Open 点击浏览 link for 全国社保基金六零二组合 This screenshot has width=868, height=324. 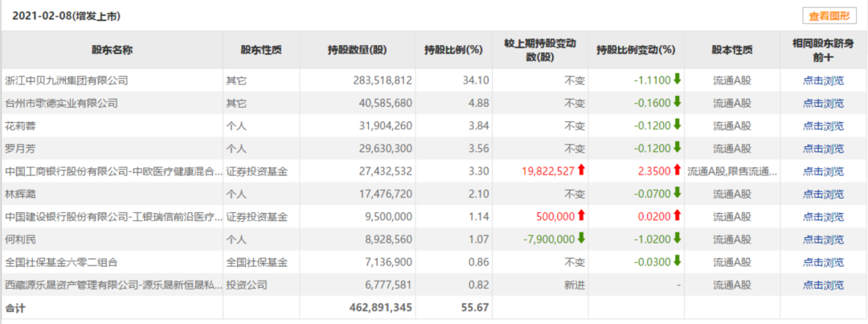[823, 262]
